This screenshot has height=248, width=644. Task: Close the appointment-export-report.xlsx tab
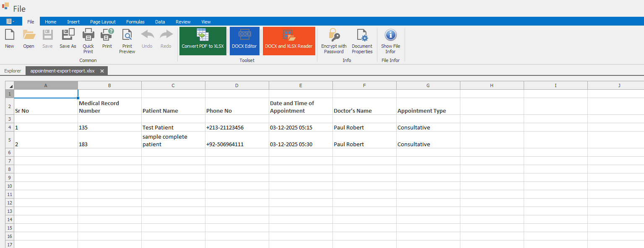102,71
